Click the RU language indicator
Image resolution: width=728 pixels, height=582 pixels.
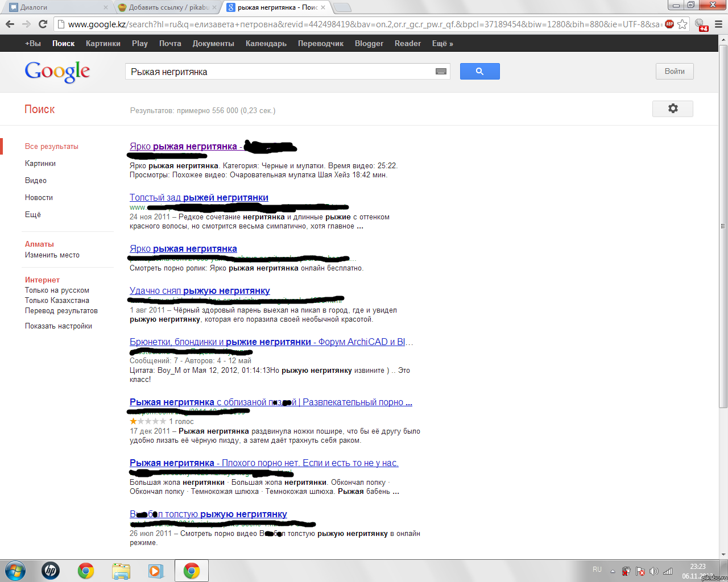point(597,569)
